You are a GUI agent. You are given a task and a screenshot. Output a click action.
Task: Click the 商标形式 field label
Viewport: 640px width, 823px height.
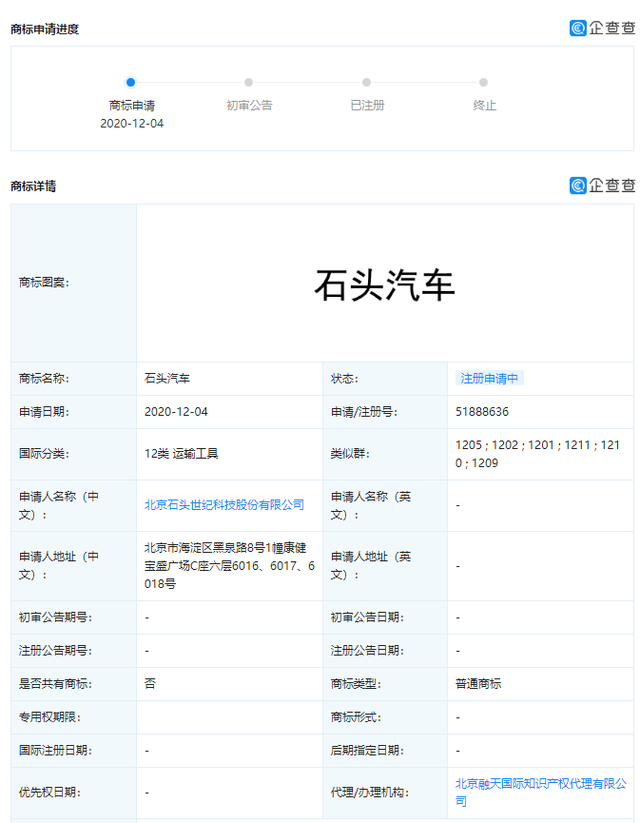tap(355, 716)
